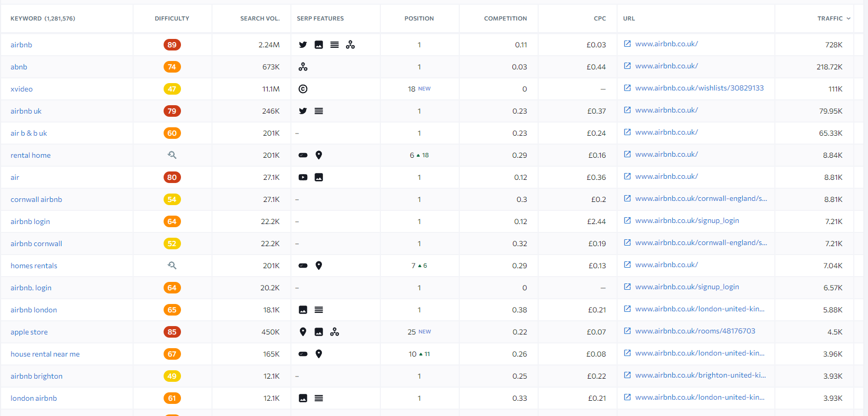Click the lines SERP icon in the airbnb london row
This screenshot has height=416, width=868.
click(319, 310)
